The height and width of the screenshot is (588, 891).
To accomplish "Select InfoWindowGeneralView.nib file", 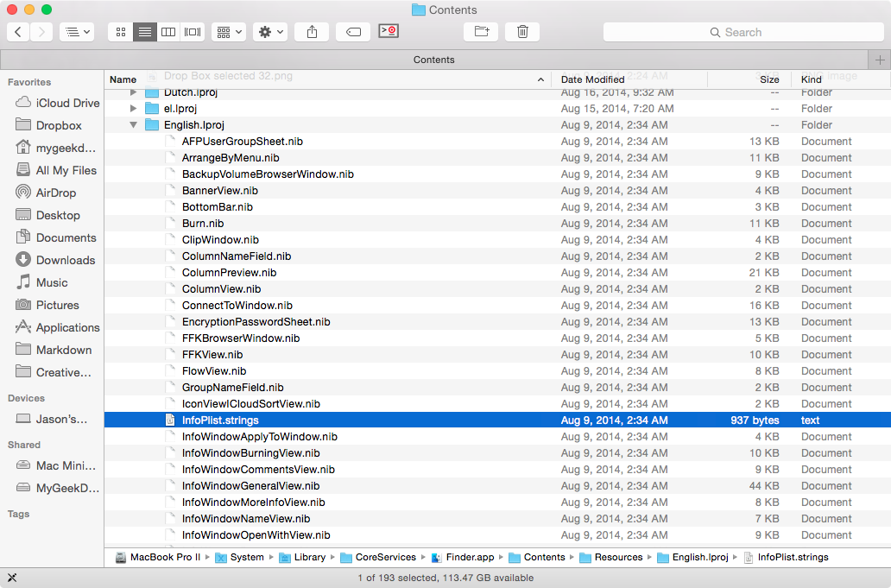I will coord(497,486).
